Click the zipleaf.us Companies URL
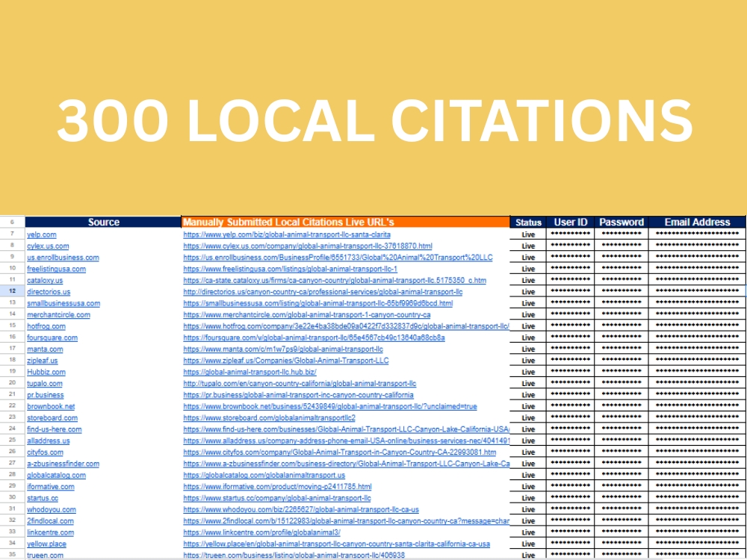 pyautogui.click(x=286, y=361)
